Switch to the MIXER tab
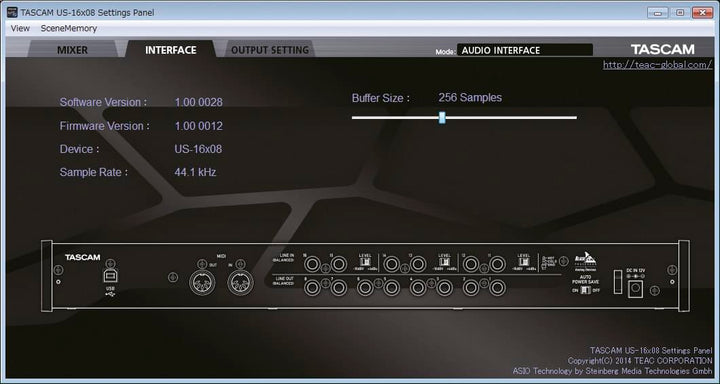 (73, 50)
